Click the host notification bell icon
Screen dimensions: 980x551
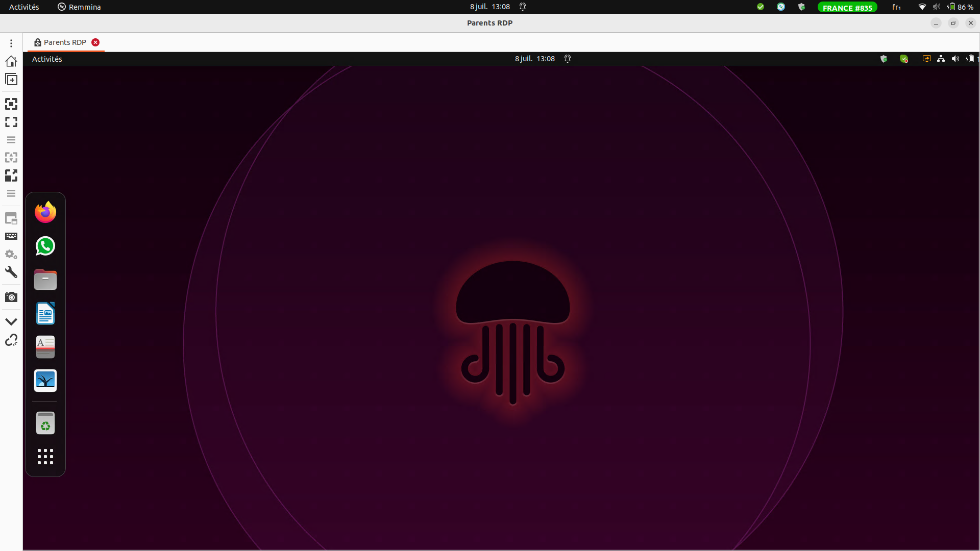tap(523, 7)
